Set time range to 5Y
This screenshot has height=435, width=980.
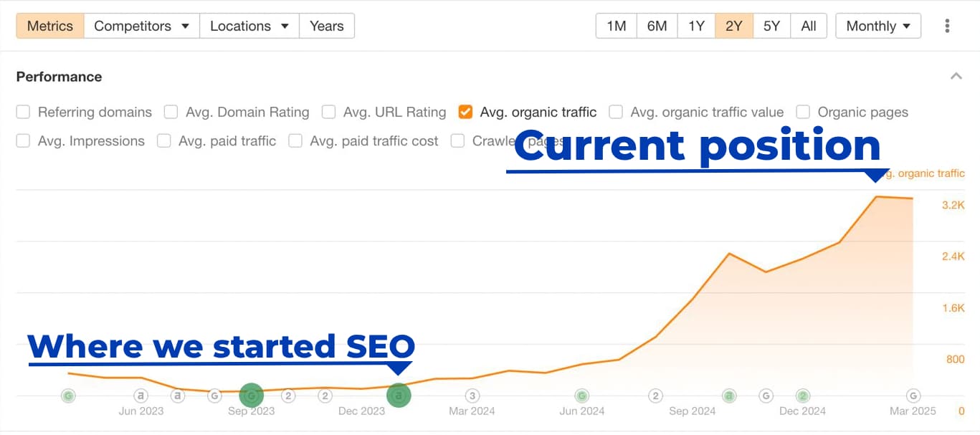[771, 27]
